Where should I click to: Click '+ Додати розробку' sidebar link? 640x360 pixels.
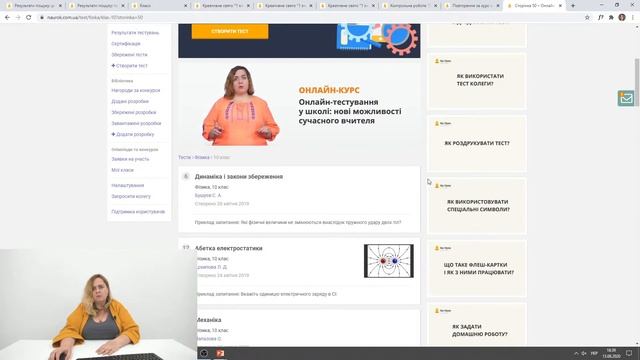(x=133, y=134)
